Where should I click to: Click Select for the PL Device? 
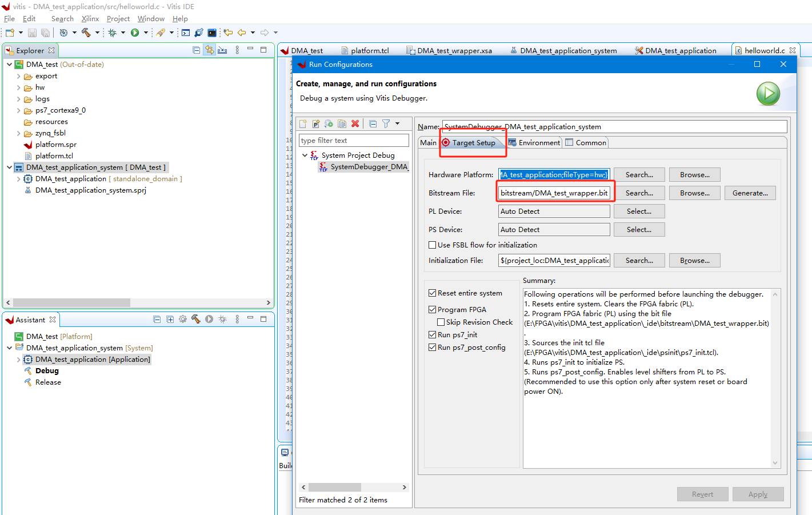639,211
